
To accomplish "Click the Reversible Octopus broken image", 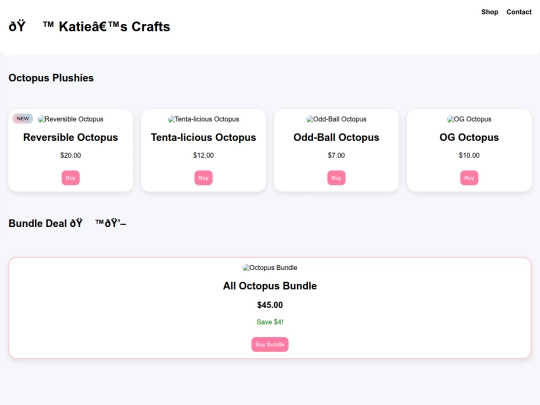I will point(71,119).
